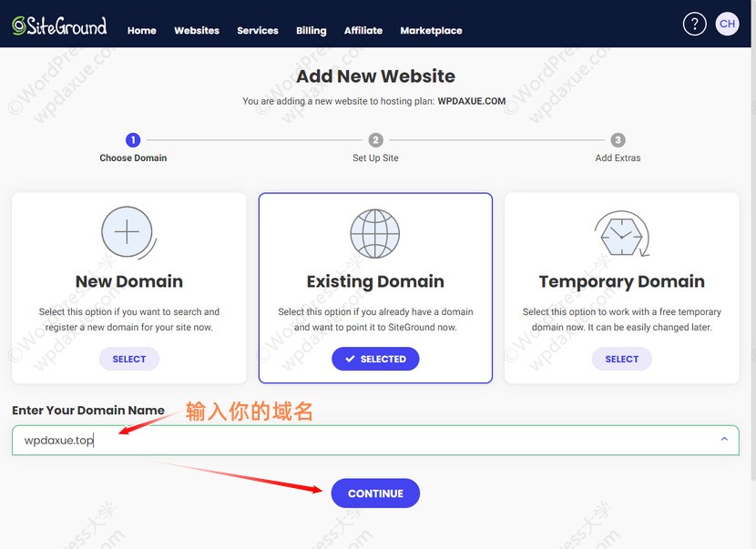Select the Temporary Domain option
The height and width of the screenshot is (549, 756).
[622, 359]
